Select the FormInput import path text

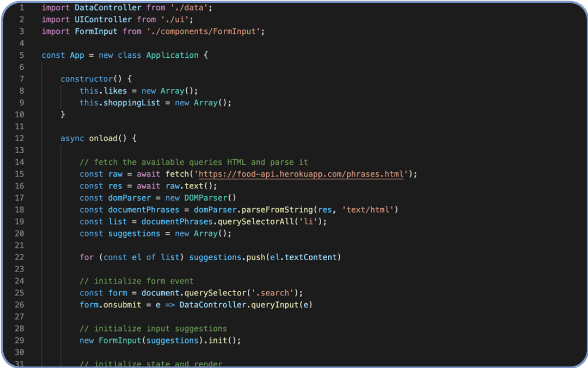click(x=205, y=31)
